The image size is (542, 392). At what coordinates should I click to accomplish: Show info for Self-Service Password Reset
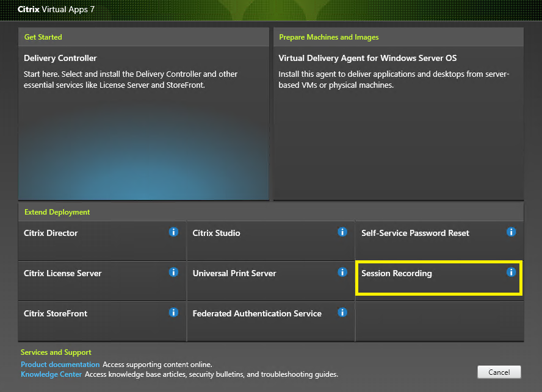point(511,232)
